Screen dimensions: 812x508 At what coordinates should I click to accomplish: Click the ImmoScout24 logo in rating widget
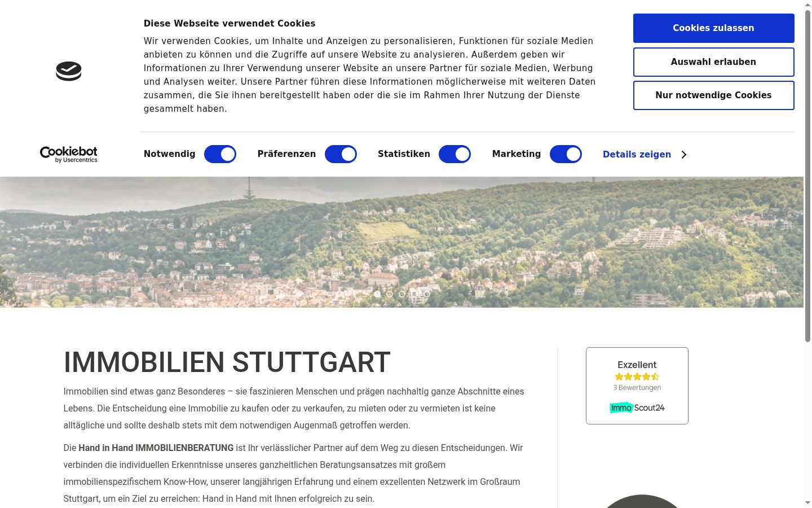tap(637, 408)
